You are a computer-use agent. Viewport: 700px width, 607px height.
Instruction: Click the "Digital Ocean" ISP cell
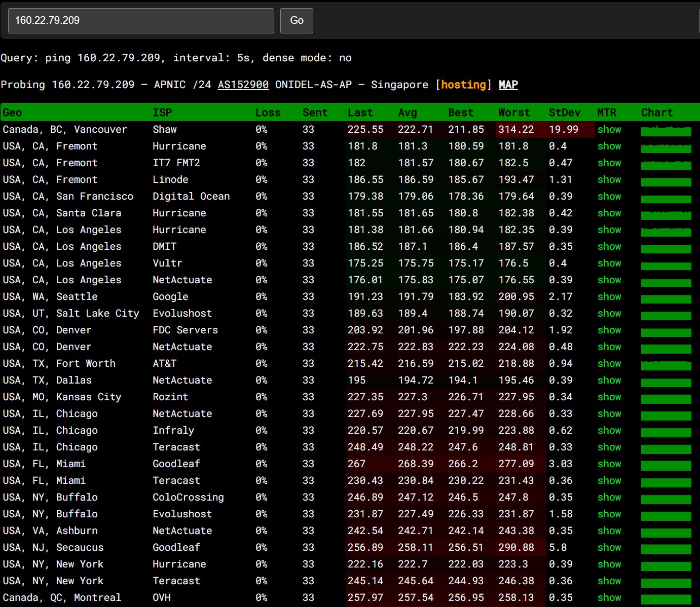point(191,196)
